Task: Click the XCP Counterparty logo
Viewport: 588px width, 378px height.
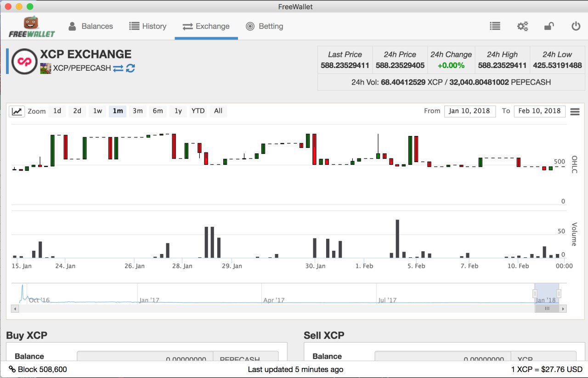Action: [x=24, y=62]
